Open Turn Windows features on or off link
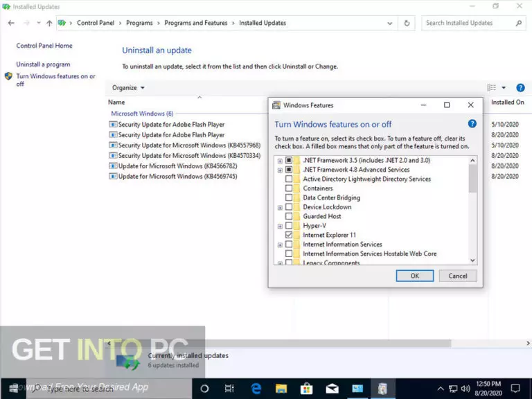The width and height of the screenshot is (532, 399). 55,80
